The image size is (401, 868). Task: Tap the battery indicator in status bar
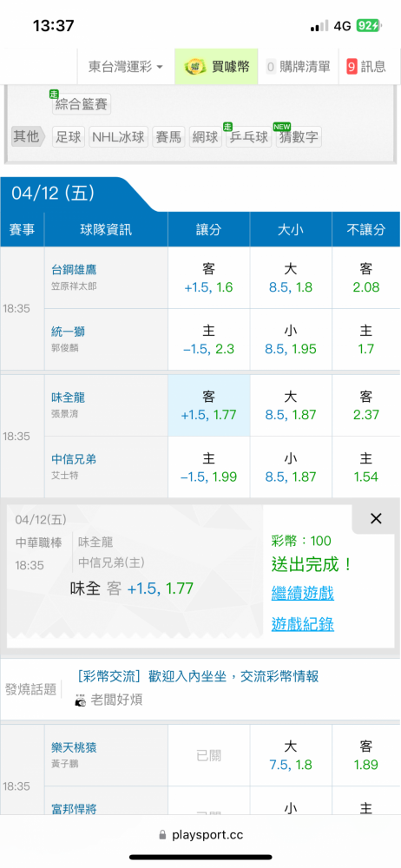368,25
